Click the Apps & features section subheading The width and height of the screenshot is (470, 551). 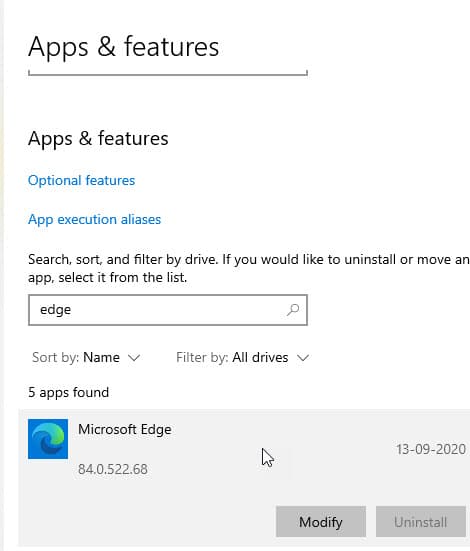[98, 138]
